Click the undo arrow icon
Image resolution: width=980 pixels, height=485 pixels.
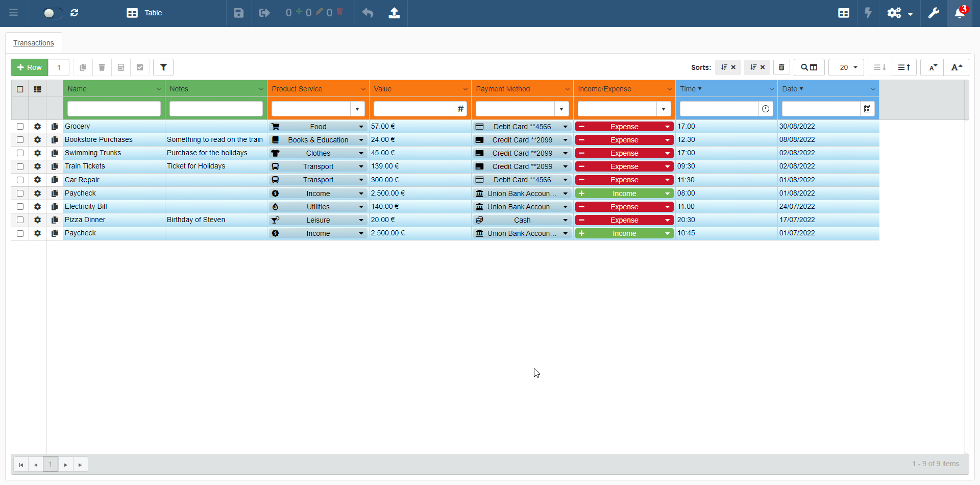[367, 13]
